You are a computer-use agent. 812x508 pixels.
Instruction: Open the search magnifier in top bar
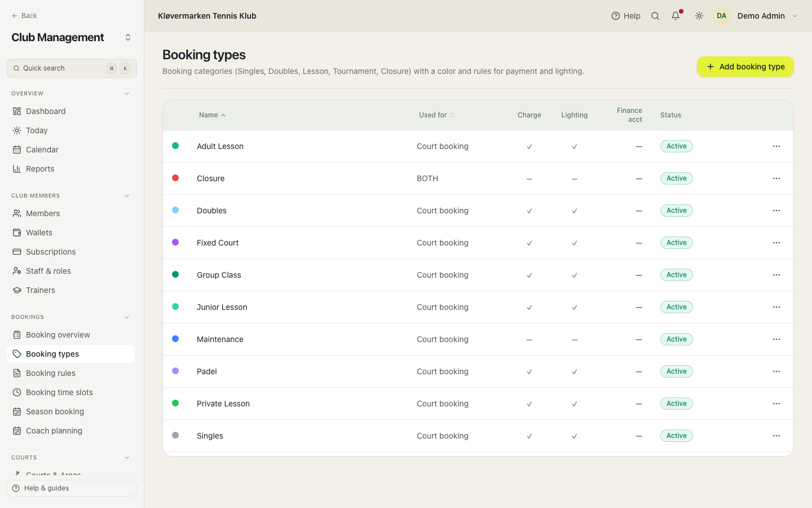(x=655, y=16)
